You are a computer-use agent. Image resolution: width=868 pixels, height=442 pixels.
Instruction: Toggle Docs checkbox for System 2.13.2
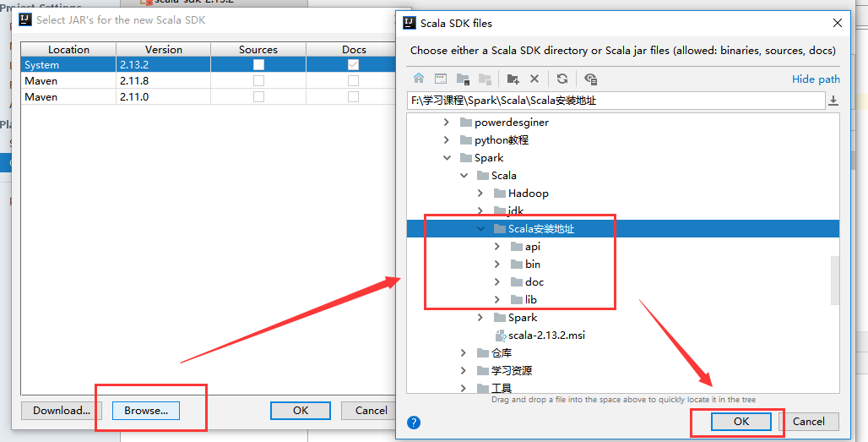(353, 65)
